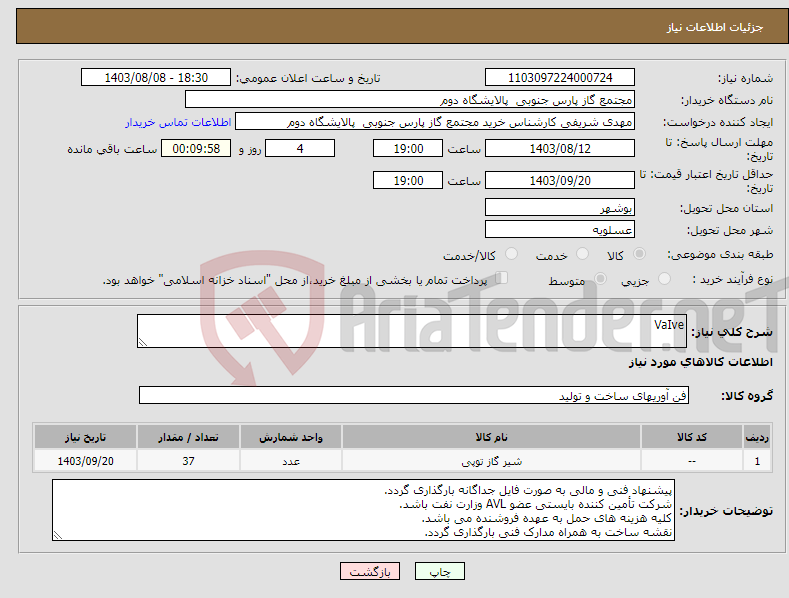The height and width of the screenshot is (598, 789).
Task: Click the delivery city field عسلویه
Action: click(x=560, y=230)
